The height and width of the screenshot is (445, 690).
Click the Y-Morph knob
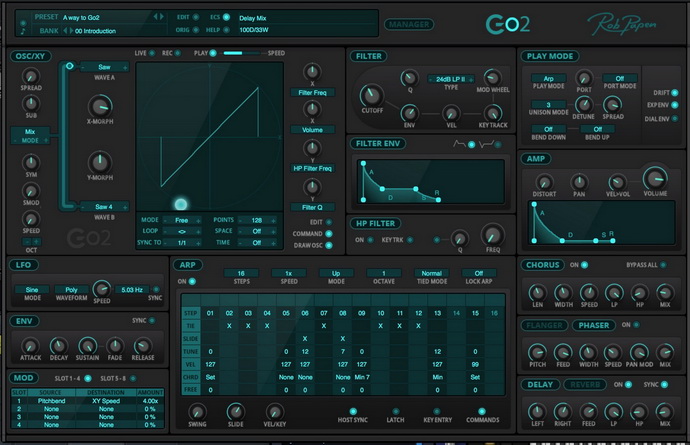pos(100,162)
